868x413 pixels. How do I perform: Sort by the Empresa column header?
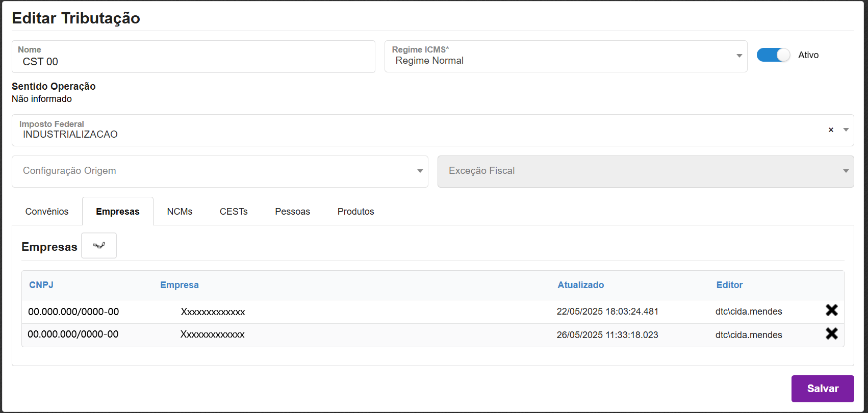[x=180, y=285]
